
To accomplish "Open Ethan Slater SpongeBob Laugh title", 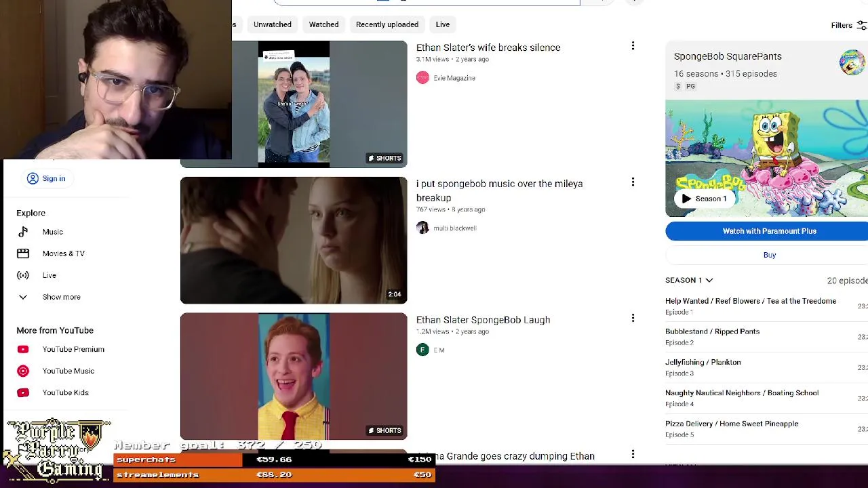I will coord(483,320).
